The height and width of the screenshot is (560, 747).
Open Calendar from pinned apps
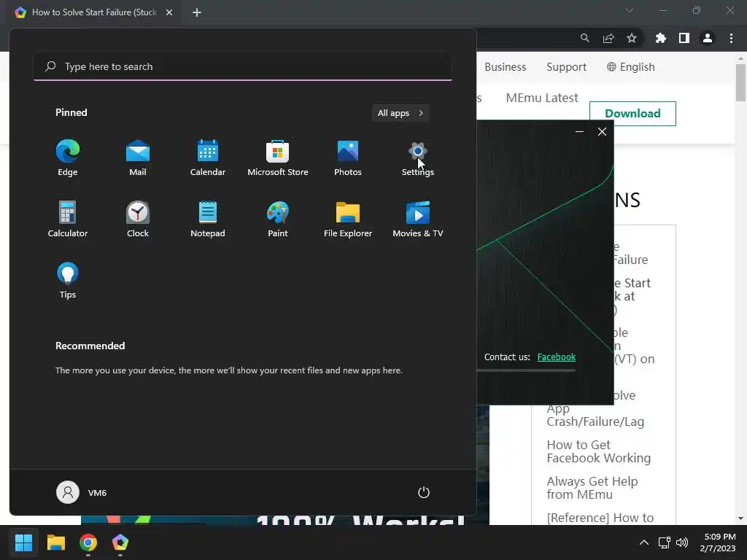tap(208, 158)
